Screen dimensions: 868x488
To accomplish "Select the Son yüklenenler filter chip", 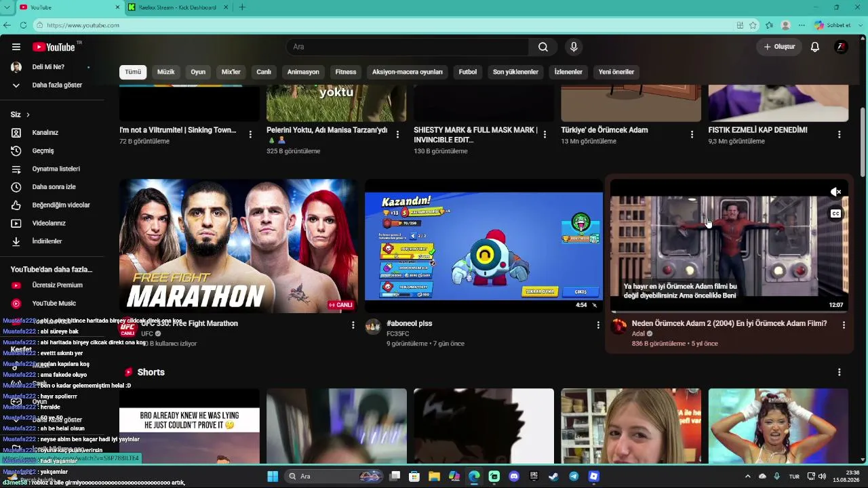I will tap(515, 72).
